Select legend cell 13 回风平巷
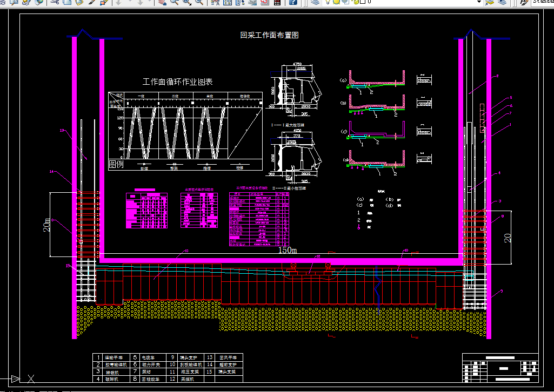 coord(228,357)
